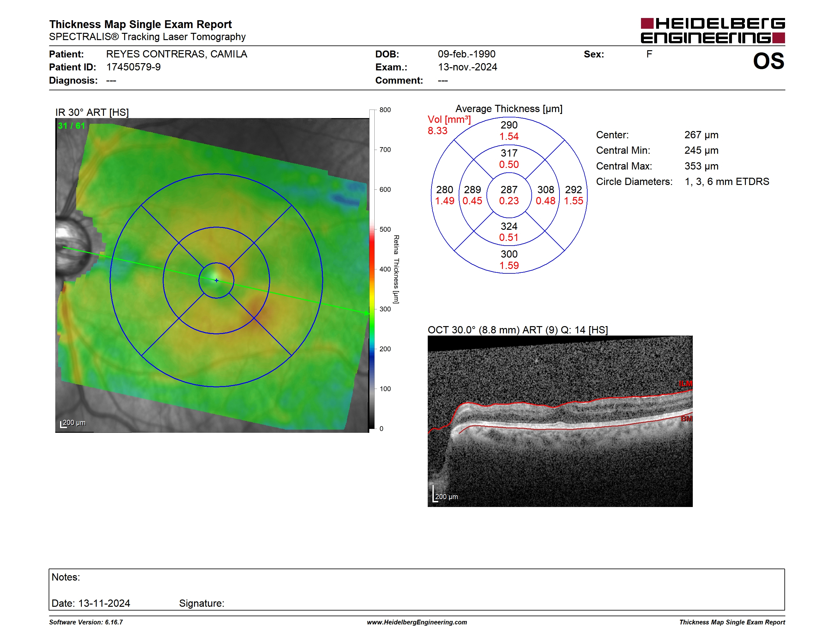Click inner right sector value 308
834x644 pixels.
click(546, 190)
